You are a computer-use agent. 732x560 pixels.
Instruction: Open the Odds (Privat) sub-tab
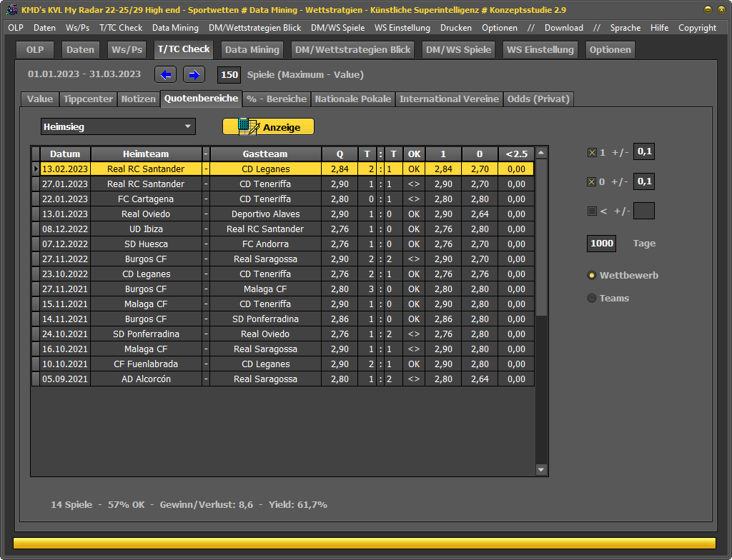(538, 99)
